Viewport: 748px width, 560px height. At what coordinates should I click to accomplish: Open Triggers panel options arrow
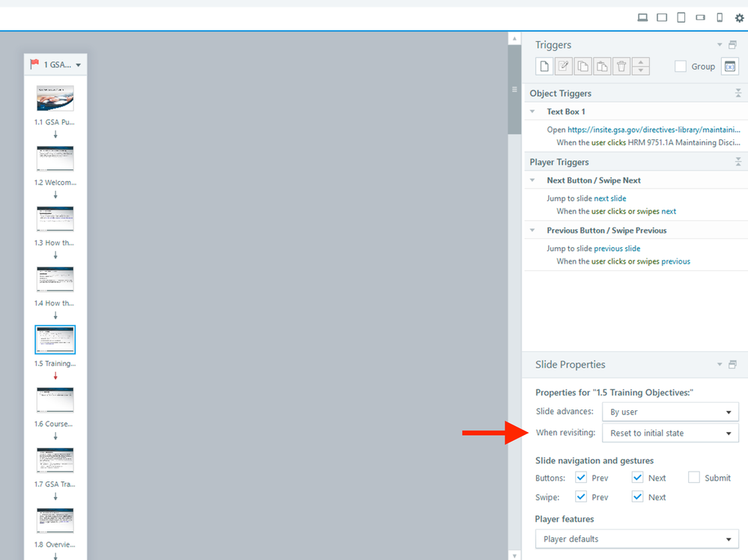pos(720,45)
